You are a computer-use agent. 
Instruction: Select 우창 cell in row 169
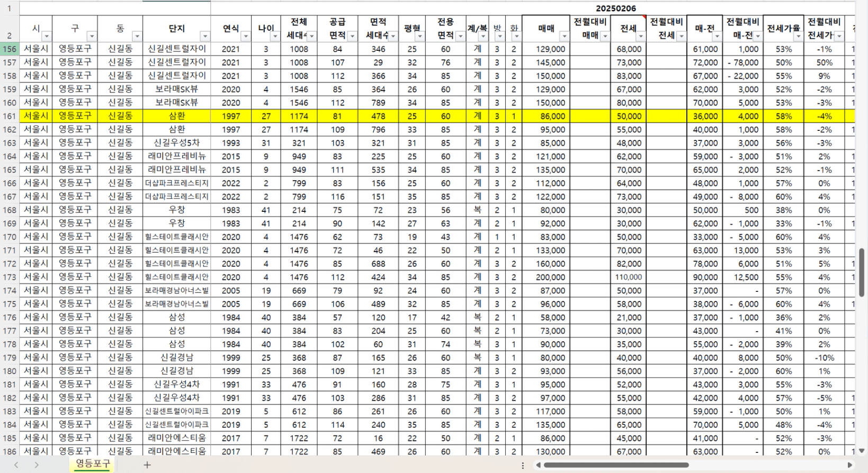[177, 224]
